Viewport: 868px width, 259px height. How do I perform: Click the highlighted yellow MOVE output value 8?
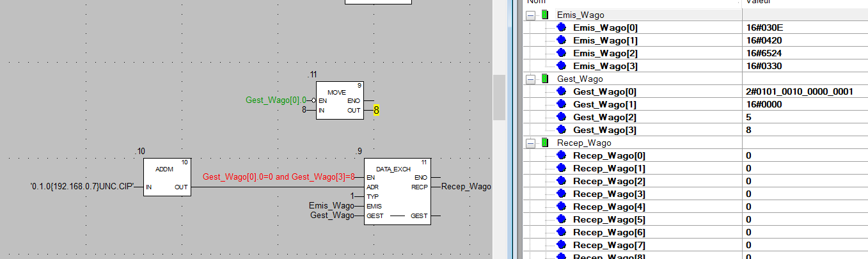tap(376, 111)
